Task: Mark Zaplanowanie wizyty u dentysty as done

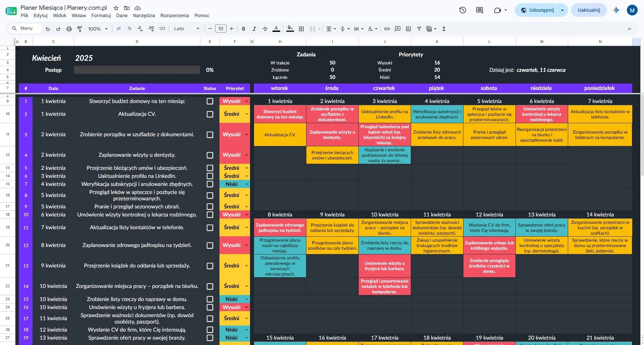Action: point(210,155)
